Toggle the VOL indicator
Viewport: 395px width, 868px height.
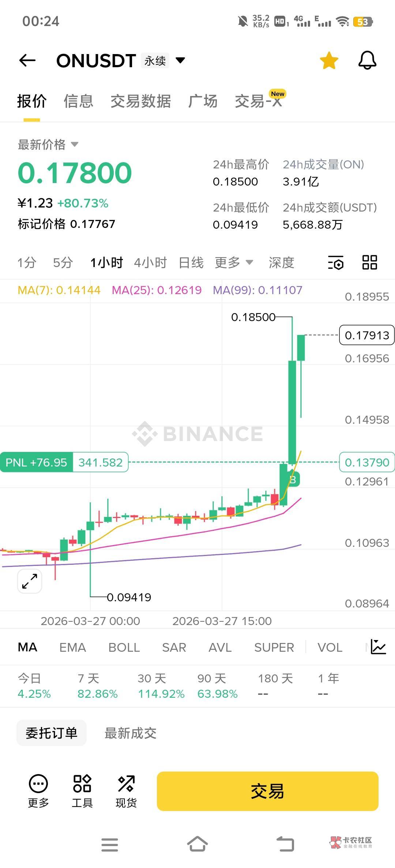coord(330,647)
